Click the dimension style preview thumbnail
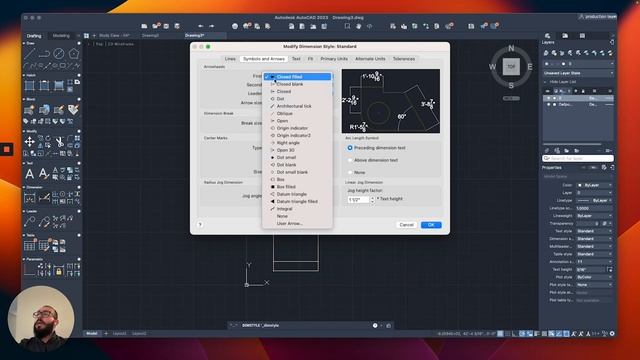 click(391, 101)
